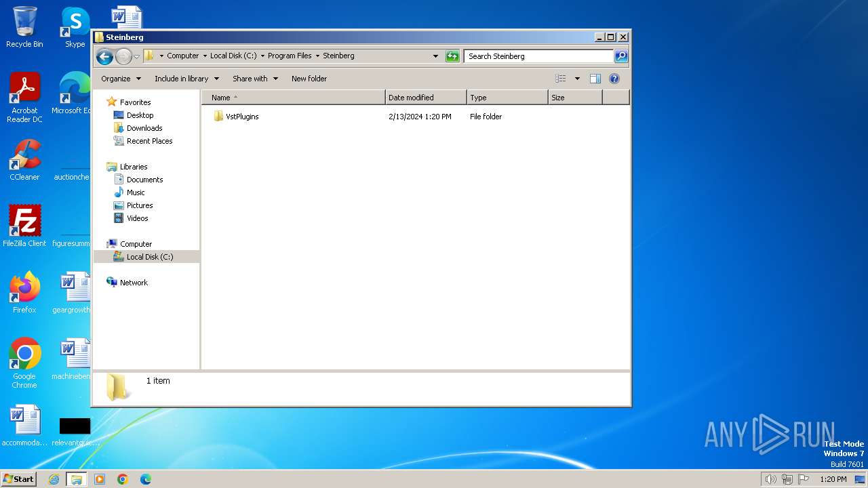Select Local Disk (C:) in address path
The width and height of the screenshot is (868, 488).
coord(233,56)
